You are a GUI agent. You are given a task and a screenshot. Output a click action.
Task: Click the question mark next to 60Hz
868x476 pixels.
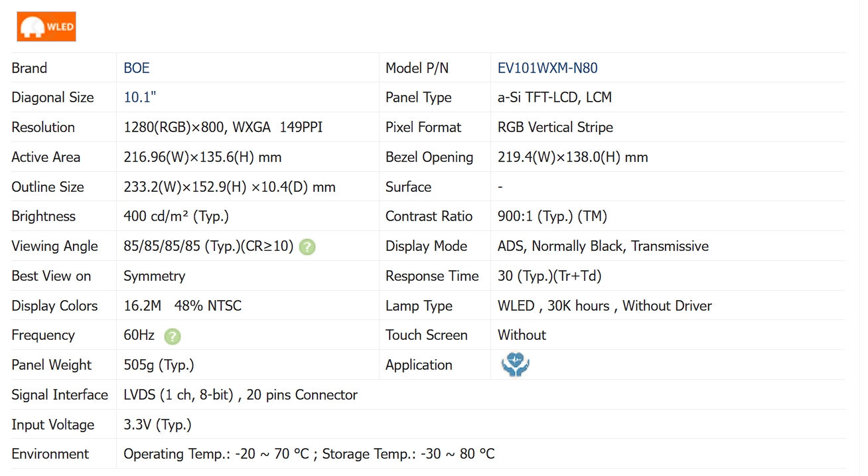[172, 337]
